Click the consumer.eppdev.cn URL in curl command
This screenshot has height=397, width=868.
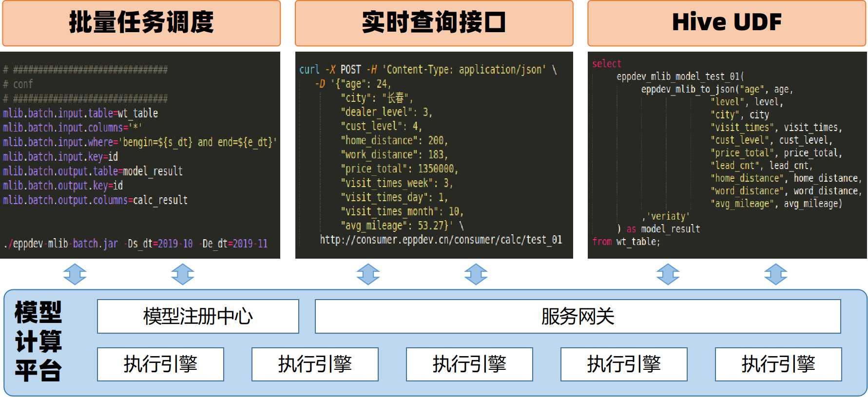(441, 240)
